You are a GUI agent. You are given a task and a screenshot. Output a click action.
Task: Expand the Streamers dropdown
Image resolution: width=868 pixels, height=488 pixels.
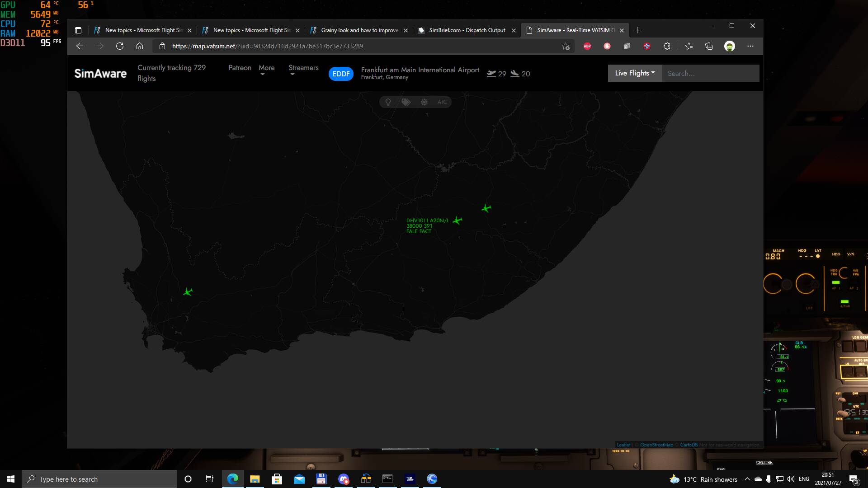coord(303,68)
